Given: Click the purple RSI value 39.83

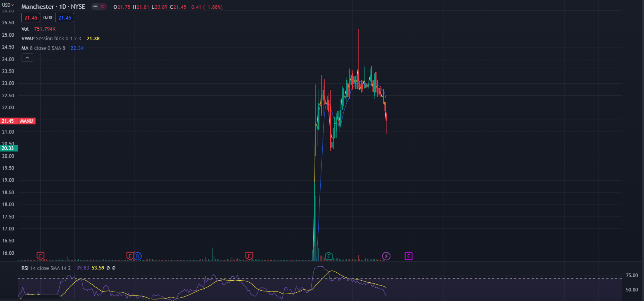Looking at the screenshot, I should pos(83,268).
